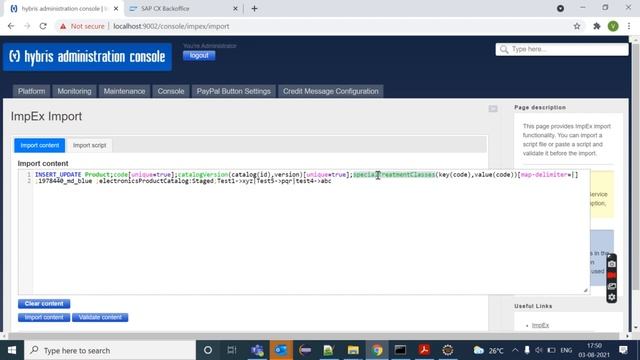Open the Monitoring menu
The height and width of the screenshot is (360, 640).
click(x=74, y=91)
